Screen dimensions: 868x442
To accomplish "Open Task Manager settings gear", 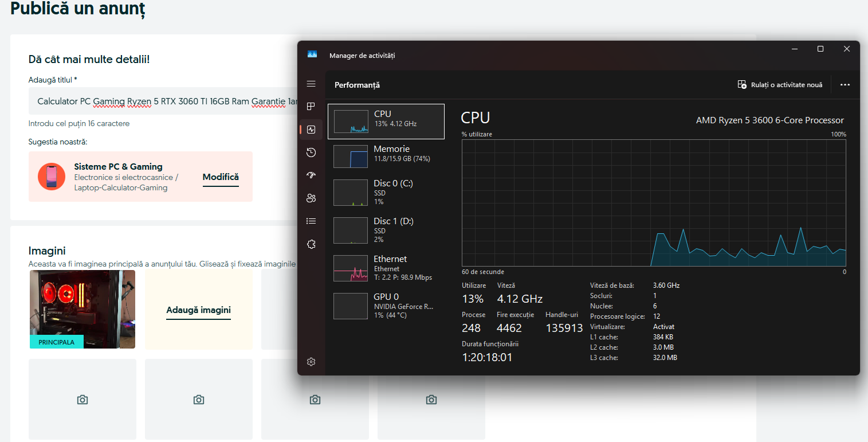I will tap(311, 362).
